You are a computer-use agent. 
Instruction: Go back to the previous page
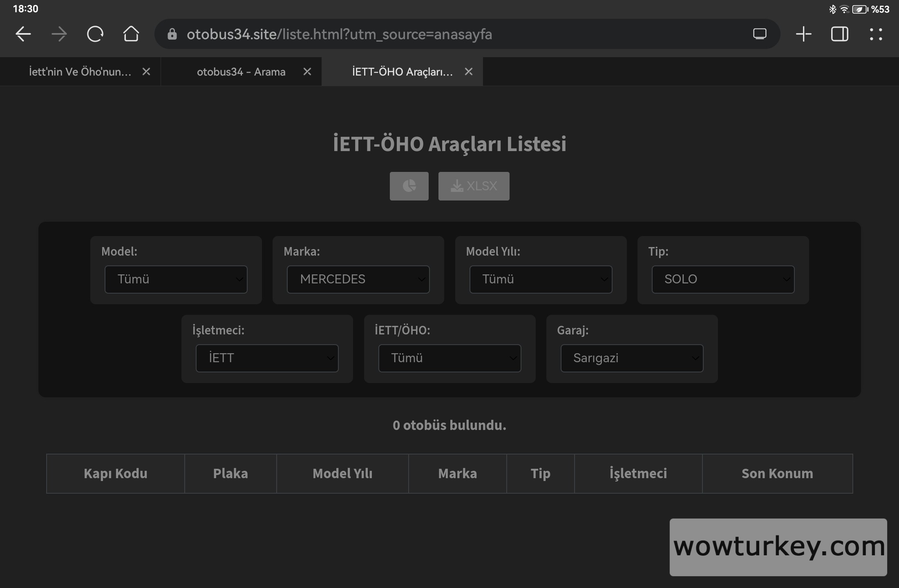click(x=23, y=34)
